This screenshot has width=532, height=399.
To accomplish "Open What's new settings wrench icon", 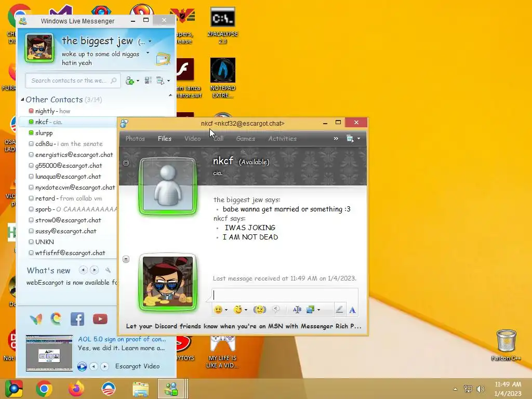I will pos(108,270).
